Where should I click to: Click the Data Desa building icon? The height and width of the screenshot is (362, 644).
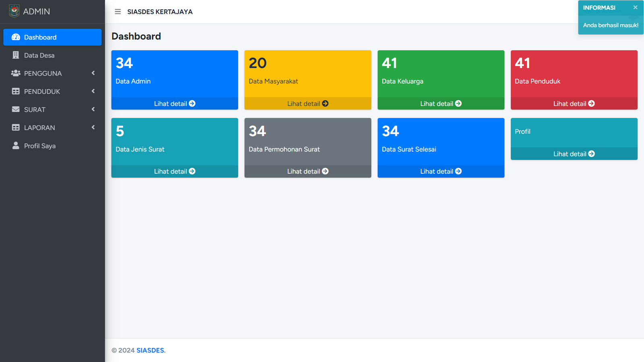tap(16, 55)
